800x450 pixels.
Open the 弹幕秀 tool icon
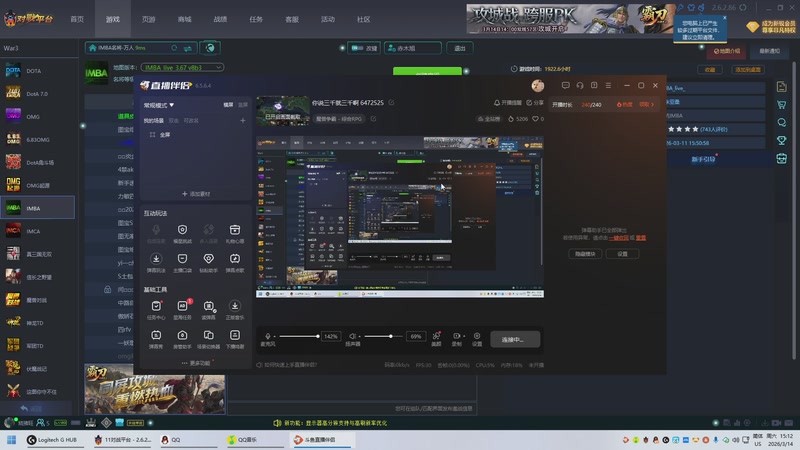156,335
